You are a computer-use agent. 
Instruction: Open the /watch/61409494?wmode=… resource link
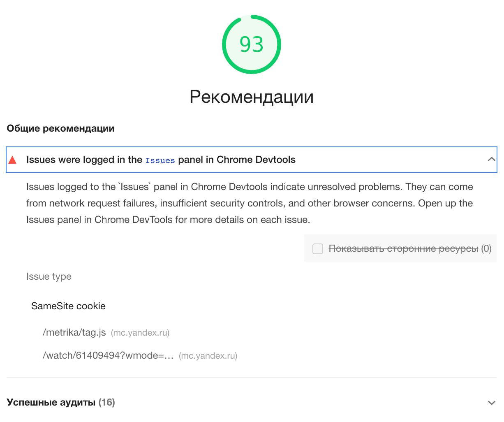coord(108,355)
